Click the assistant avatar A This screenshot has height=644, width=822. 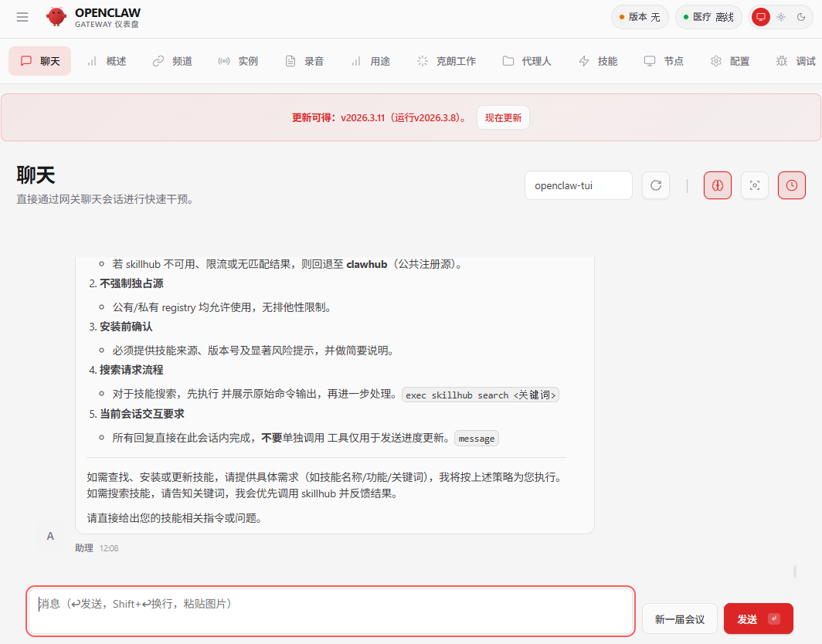(x=50, y=536)
